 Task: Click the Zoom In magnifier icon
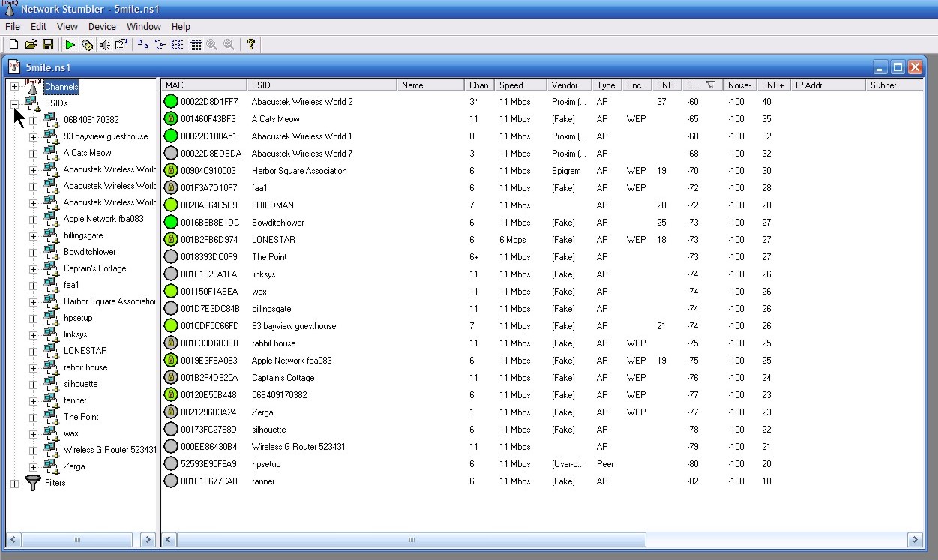pos(212,45)
